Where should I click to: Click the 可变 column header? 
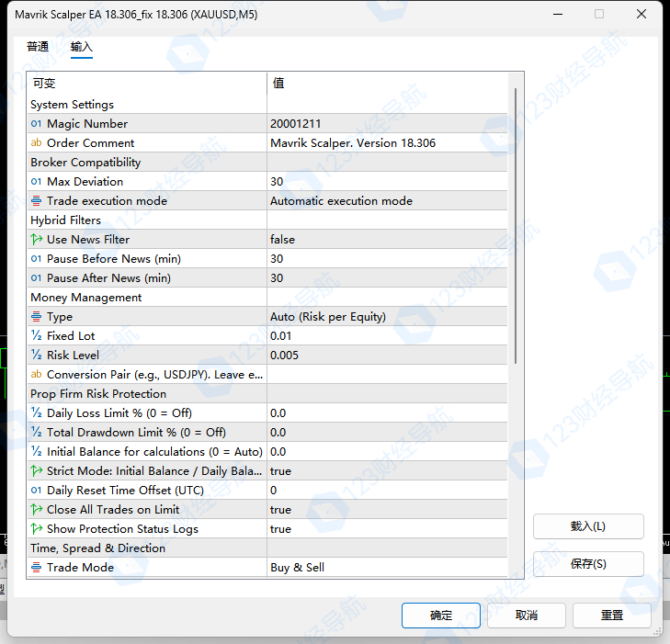pyautogui.click(x=147, y=84)
